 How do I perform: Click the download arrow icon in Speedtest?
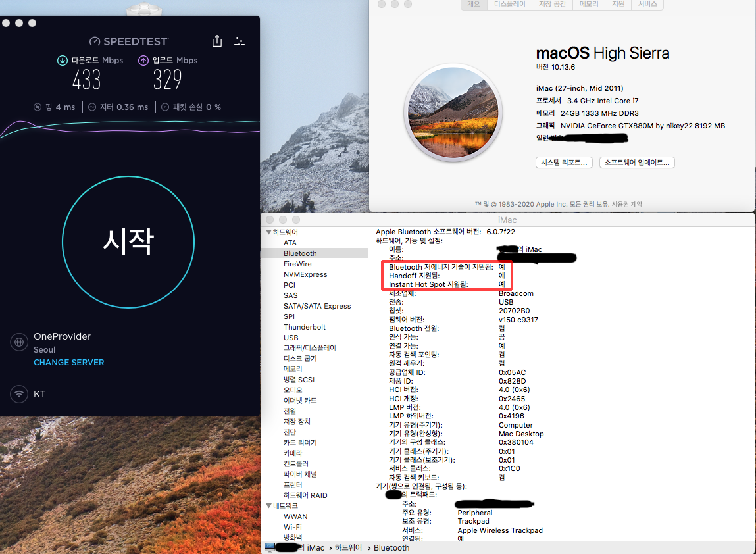pos(63,61)
